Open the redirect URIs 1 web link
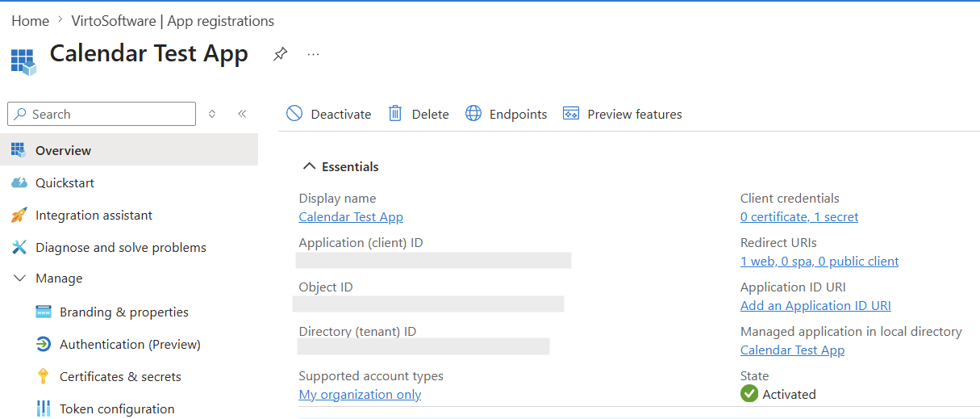This screenshot has width=980, height=419. pyautogui.click(x=819, y=261)
